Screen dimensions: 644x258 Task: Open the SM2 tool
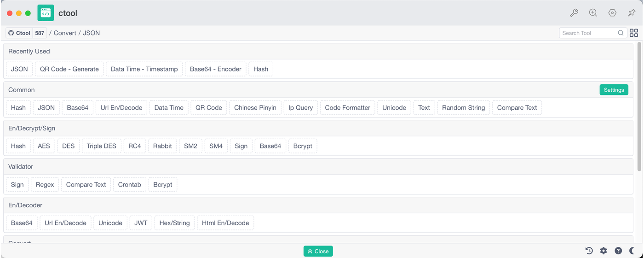coord(190,146)
